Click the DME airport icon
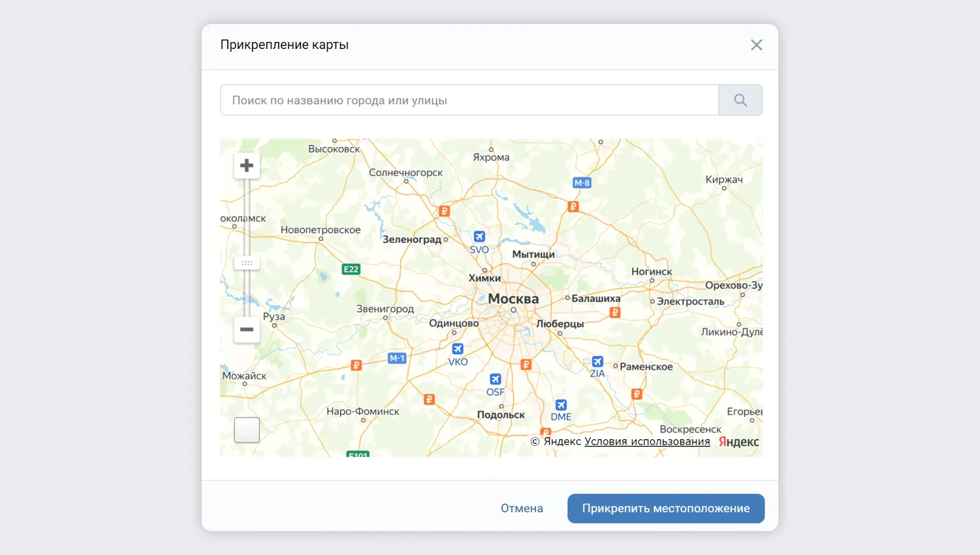This screenshot has width=980, height=555. (561, 405)
